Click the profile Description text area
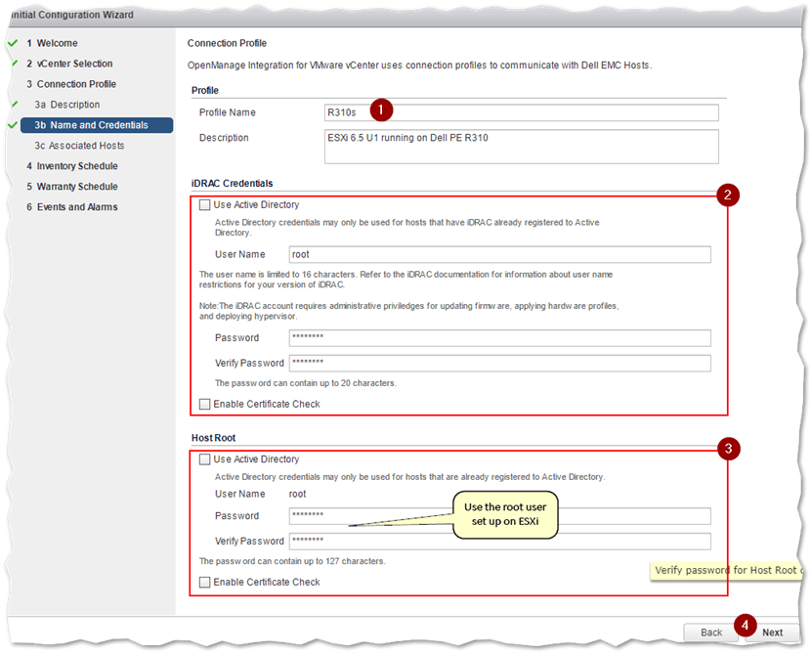The height and width of the screenshot is (654, 812). point(522,147)
